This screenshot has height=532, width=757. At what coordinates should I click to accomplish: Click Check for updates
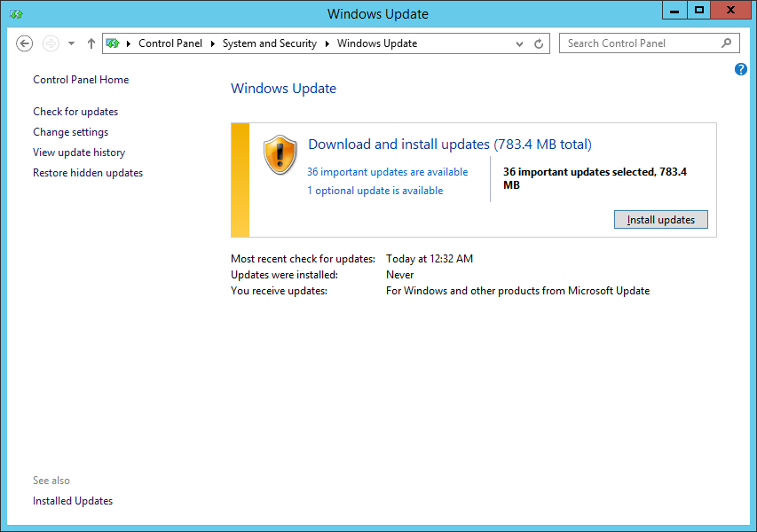coord(75,112)
